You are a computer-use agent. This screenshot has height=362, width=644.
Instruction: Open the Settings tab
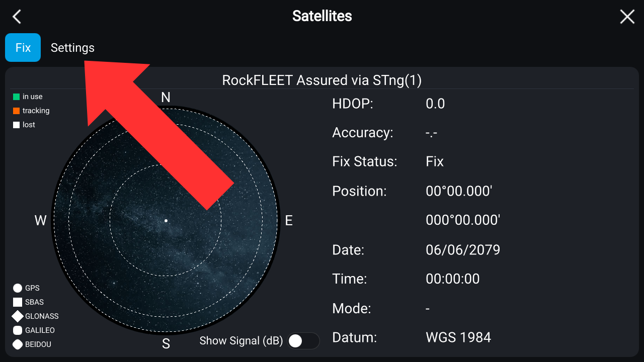(x=72, y=48)
